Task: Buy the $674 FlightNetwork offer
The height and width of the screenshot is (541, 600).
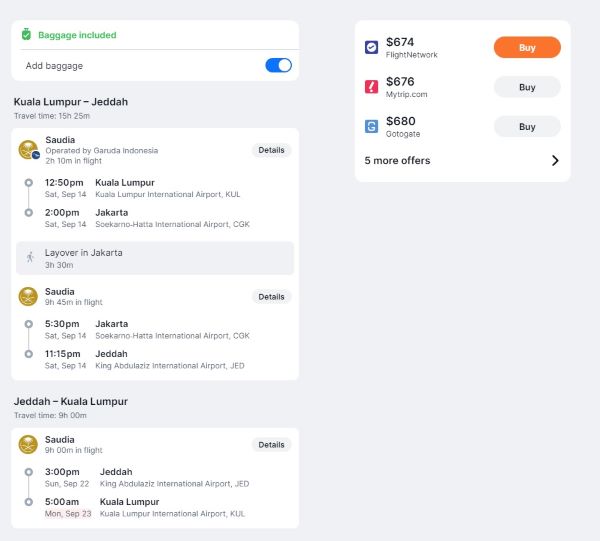Action: (527, 47)
